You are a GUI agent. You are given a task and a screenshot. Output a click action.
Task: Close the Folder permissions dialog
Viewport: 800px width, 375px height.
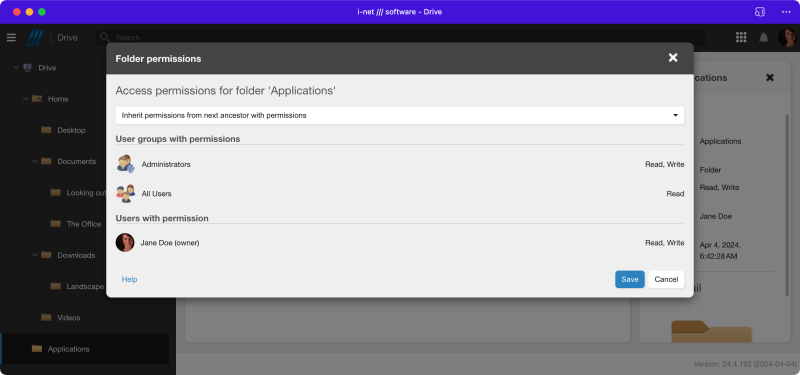(673, 58)
